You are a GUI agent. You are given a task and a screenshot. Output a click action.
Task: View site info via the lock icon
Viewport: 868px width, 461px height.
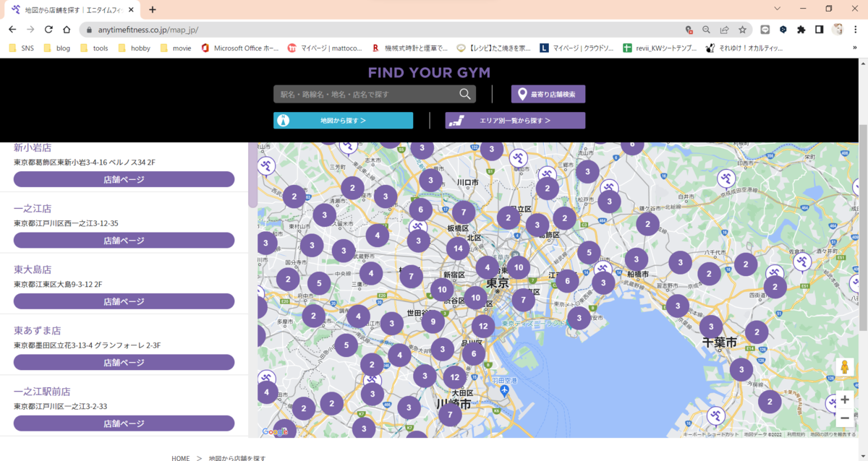coord(90,30)
